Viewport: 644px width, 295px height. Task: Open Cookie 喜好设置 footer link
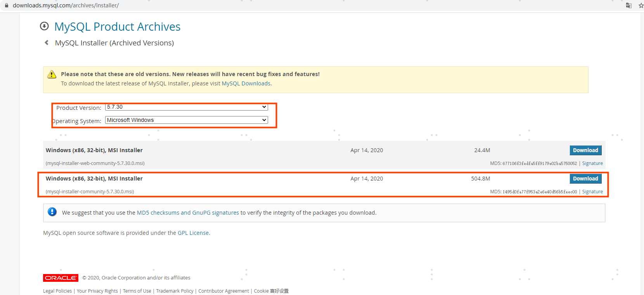pyautogui.click(x=271, y=291)
